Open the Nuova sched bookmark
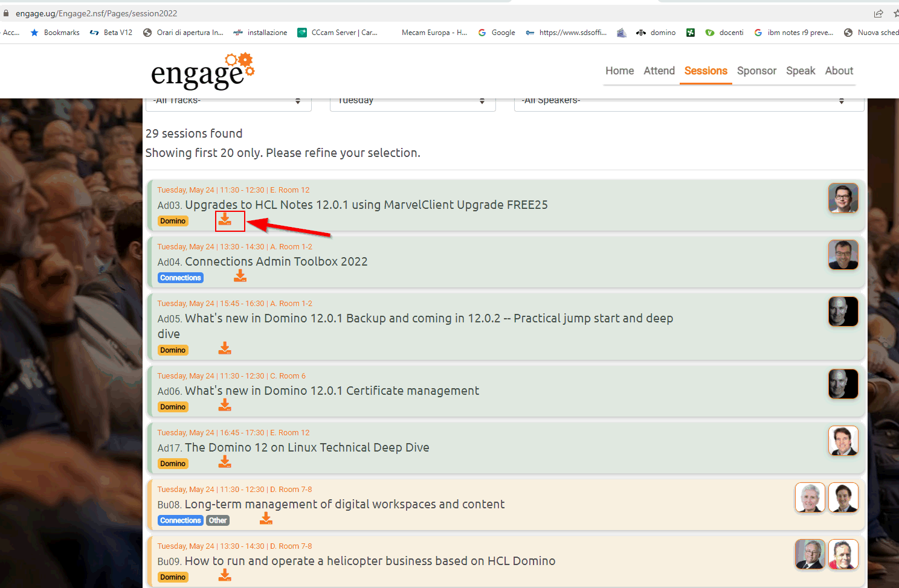Image resolution: width=899 pixels, height=588 pixels. point(871,33)
